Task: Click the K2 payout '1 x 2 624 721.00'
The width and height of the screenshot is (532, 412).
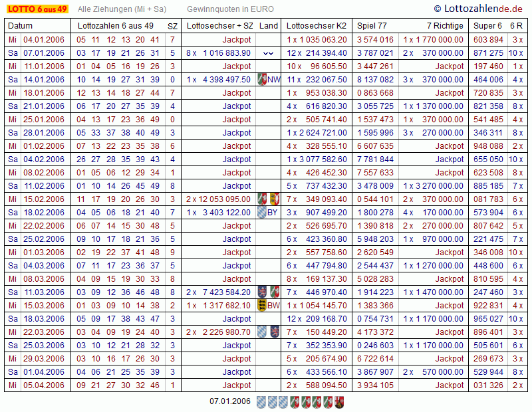Action: coord(317,133)
